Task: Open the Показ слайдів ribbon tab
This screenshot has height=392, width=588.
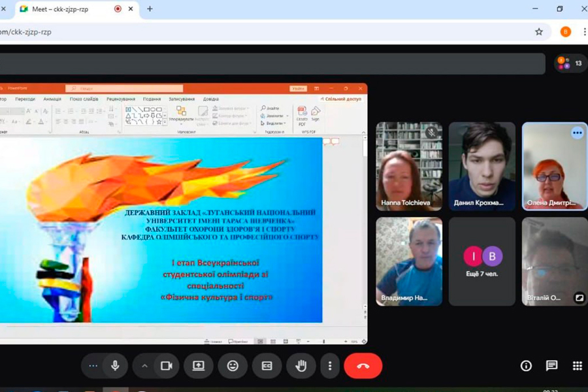Action: [x=84, y=99]
